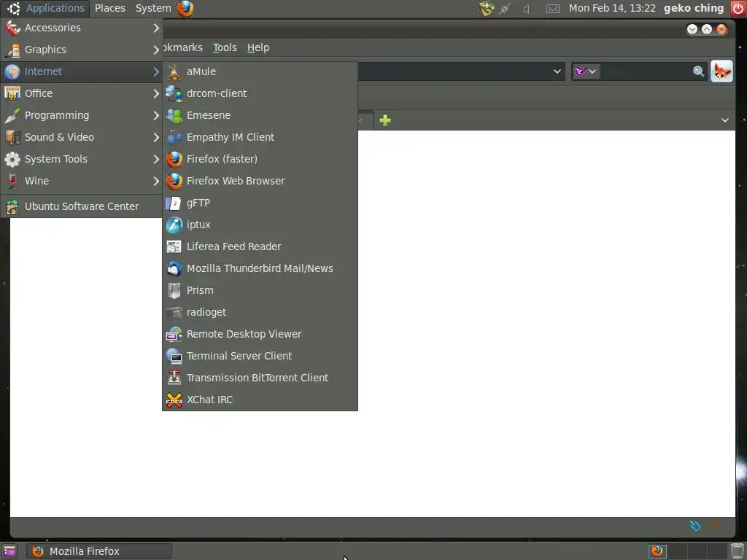The width and height of the screenshot is (747, 560).
Task: Click the Mozilla Firefox taskbar button
Action: coord(98,551)
